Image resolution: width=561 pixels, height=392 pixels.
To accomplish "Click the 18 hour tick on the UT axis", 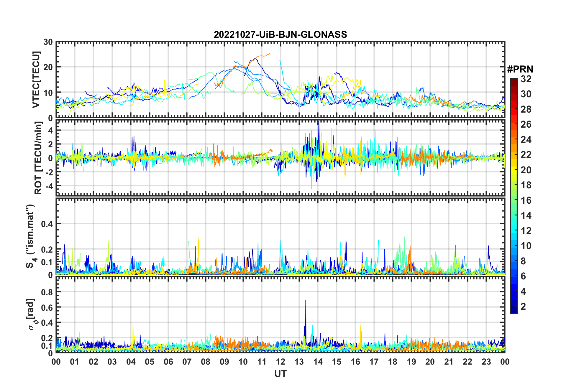I will point(393,362).
